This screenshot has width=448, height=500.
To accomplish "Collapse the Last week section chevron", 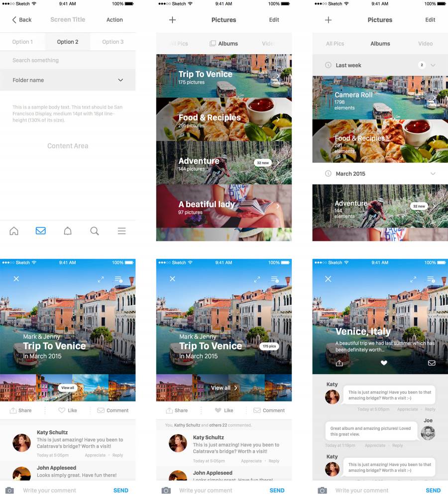I will click(x=433, y=65).
